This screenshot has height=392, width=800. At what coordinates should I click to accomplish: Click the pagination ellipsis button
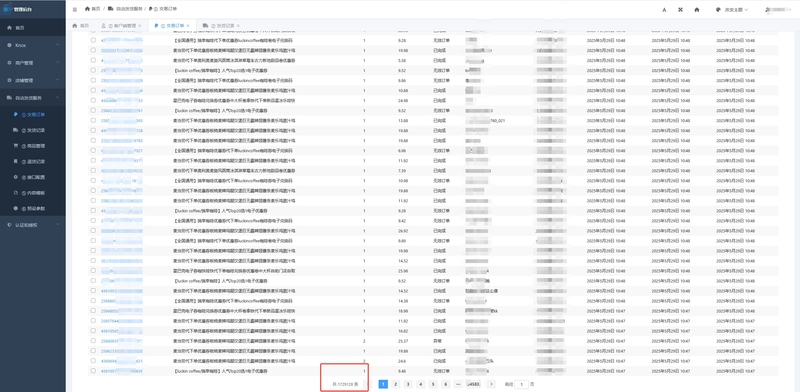coord(458,384)
